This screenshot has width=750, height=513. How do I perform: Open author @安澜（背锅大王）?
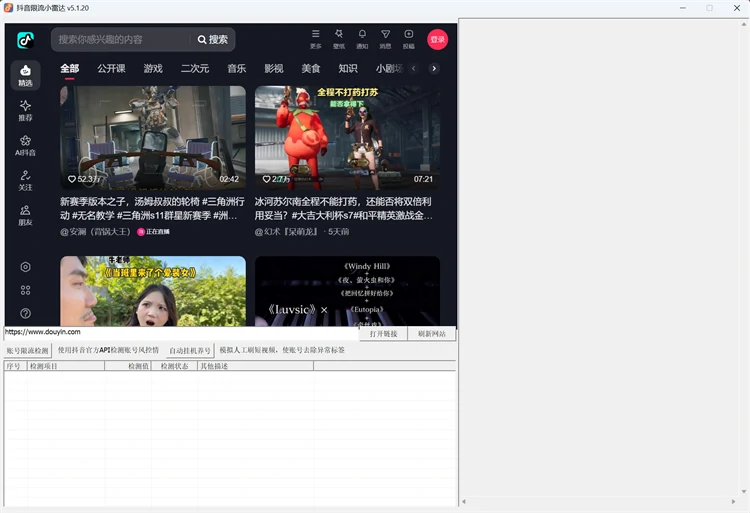click(x=96, y=232)
